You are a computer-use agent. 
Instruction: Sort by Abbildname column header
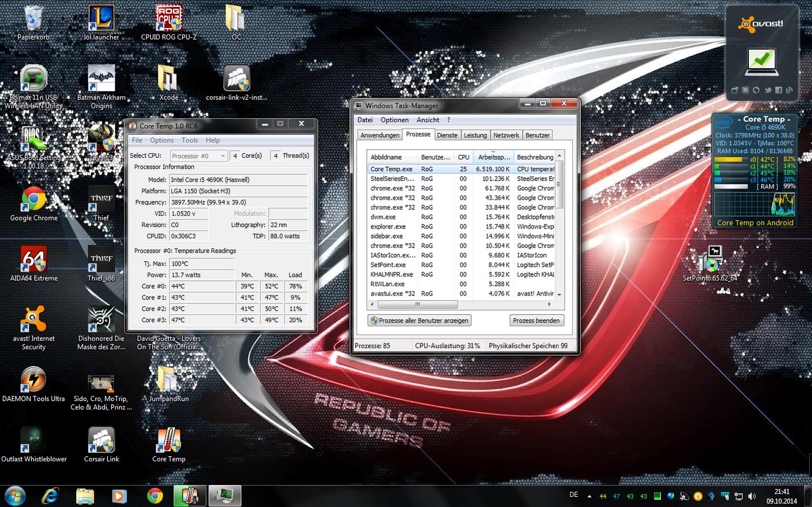pyautogui.click(x=392, y=157)
